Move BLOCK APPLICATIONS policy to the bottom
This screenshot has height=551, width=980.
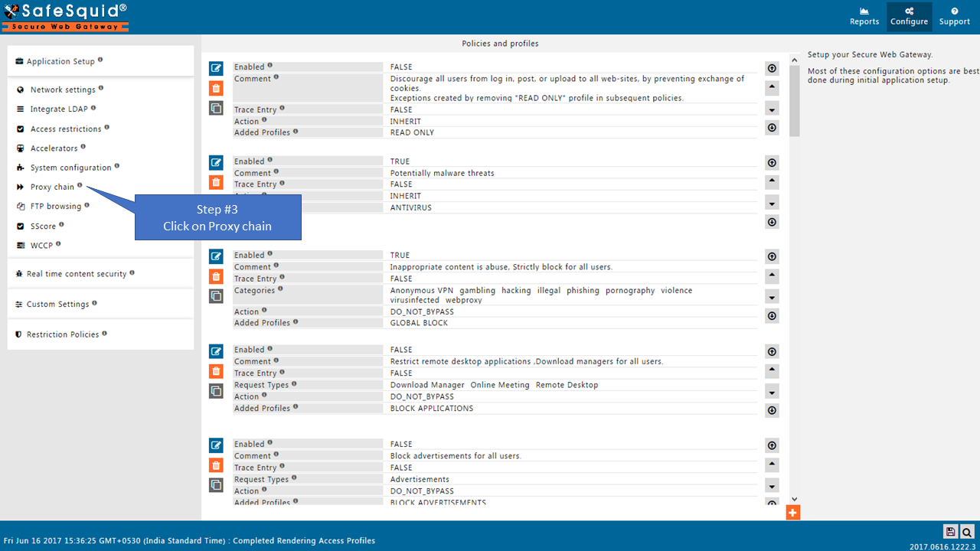point(772,410)
